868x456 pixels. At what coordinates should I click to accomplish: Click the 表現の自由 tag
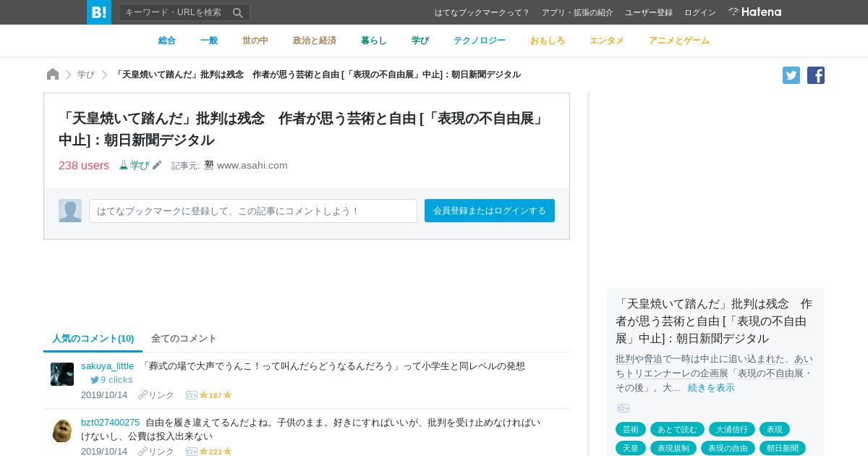728,448
